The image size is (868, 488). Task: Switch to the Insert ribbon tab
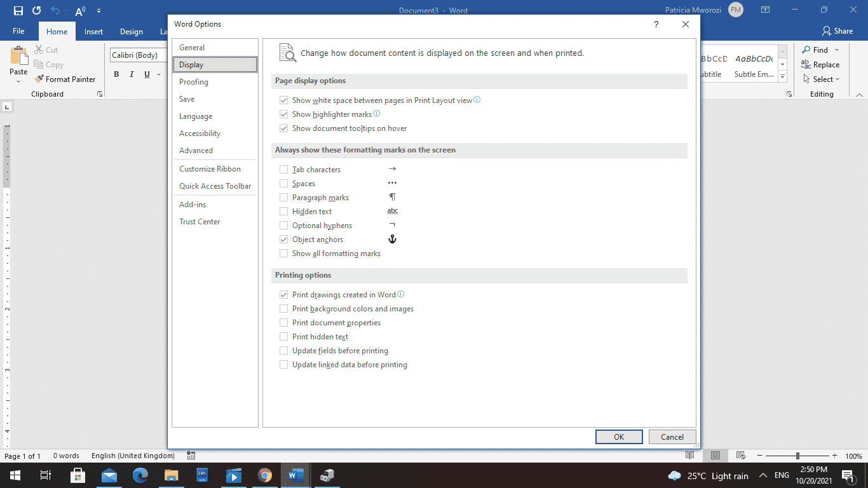coord(93,30)
